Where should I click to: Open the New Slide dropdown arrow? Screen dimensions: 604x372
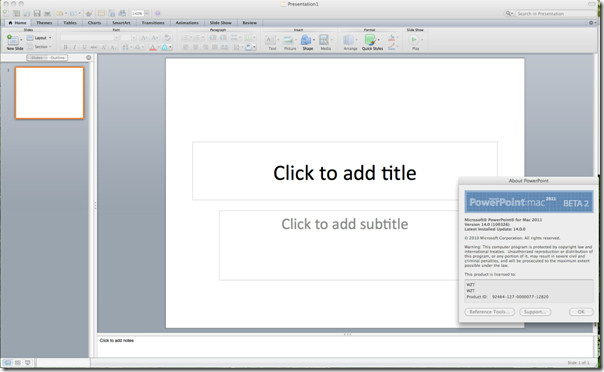(x=21, y=40)
